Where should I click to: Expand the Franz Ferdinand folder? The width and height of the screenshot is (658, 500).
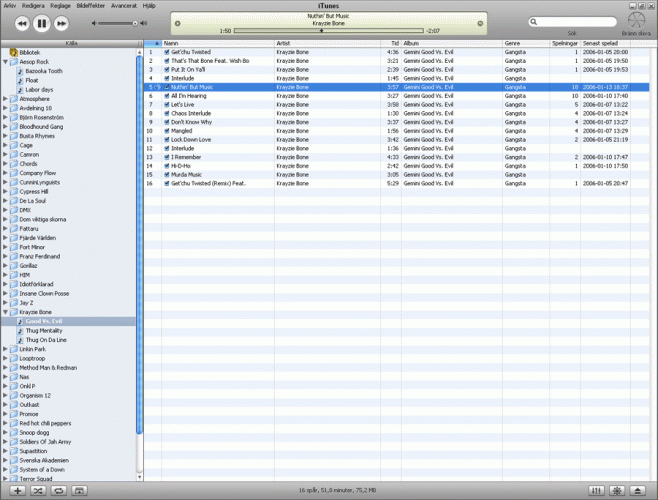point(5,256)
